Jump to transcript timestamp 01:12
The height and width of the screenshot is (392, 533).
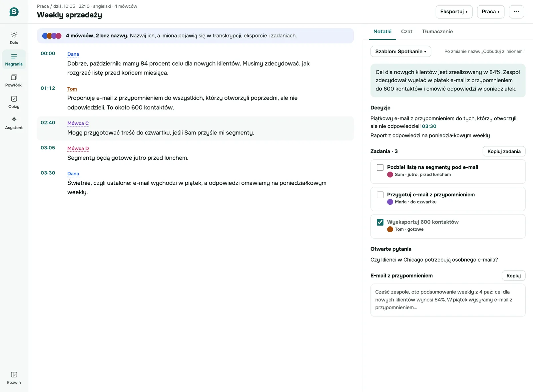tap(48, 88)
